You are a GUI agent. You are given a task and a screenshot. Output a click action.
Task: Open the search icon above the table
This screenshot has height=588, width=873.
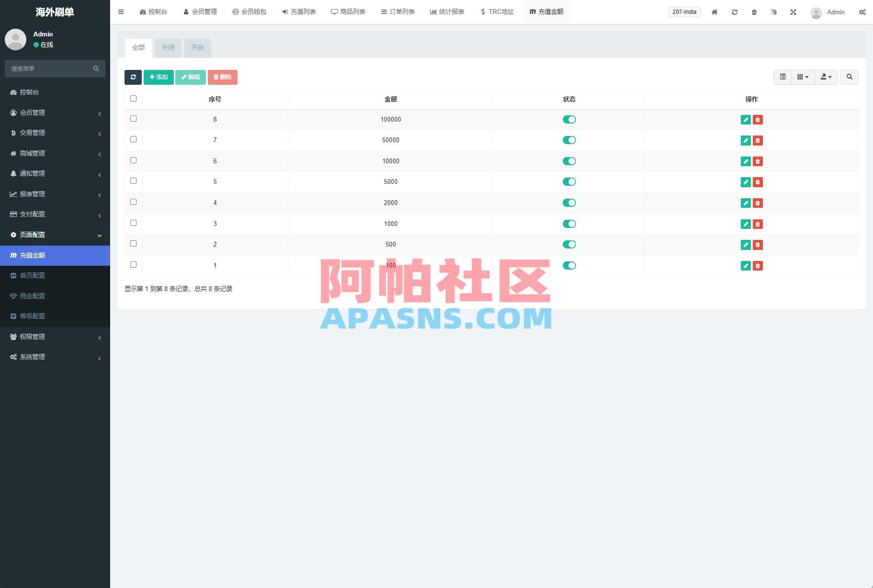click(x=850, y=77)
